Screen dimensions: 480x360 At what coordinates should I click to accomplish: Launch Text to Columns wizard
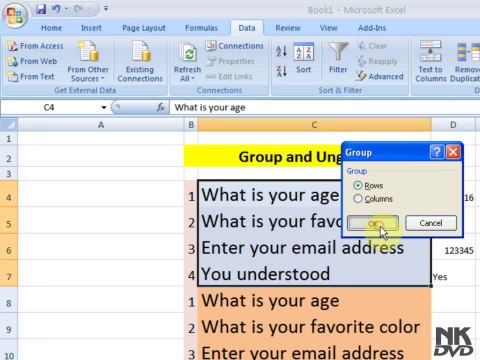tap(431, 61)
